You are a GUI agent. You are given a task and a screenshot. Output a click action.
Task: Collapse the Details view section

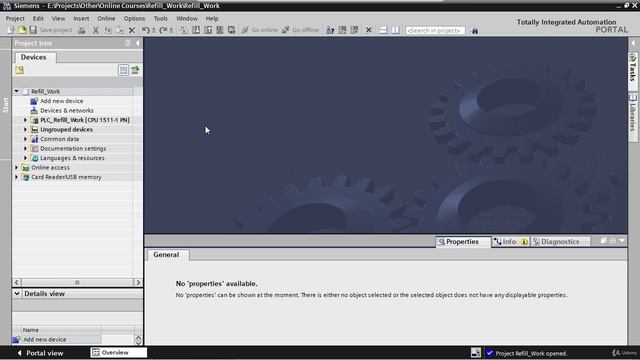[x=17, y=293]
